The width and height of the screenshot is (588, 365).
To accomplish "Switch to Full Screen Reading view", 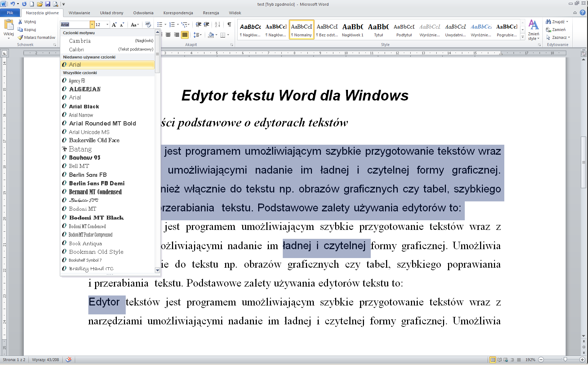I will tap(499, 360).
